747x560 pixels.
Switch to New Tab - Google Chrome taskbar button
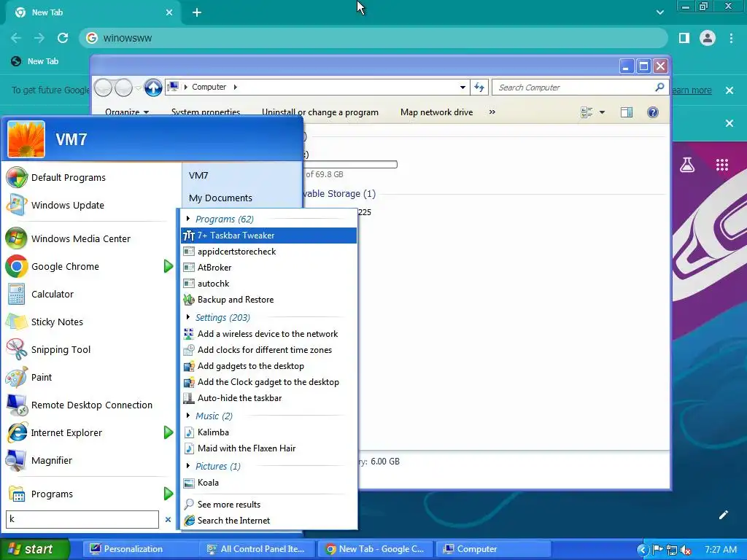(x=376, y=549)
